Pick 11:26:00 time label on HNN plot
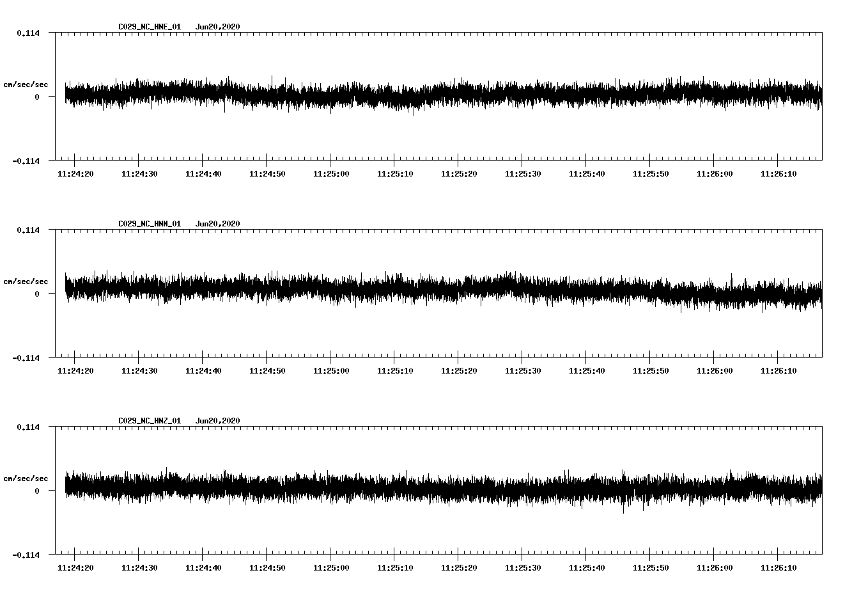The width and height of the screenshot is (868, 591). (x=715, y=371)
